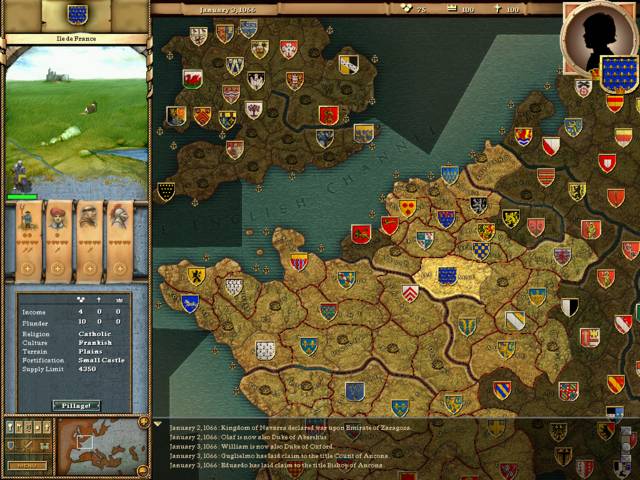Select the nobles scroll with helmeted knight
Screen dimensions: 640x480
(x=119, y=242)
